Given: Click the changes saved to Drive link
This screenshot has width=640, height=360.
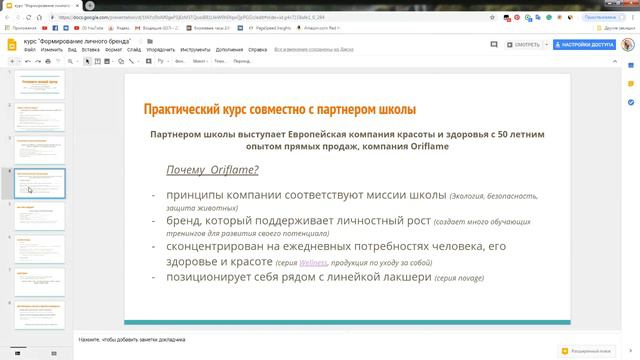Looking at the screenshot, I should [313, 50].
